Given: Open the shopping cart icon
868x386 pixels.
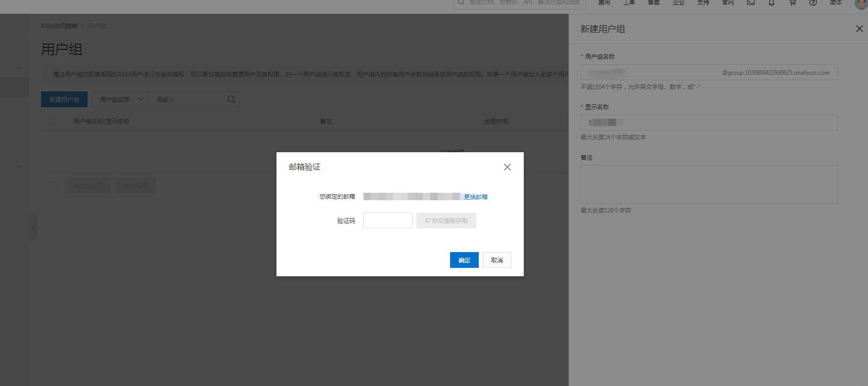Looking at the screenshot, I should pos(792,2).
